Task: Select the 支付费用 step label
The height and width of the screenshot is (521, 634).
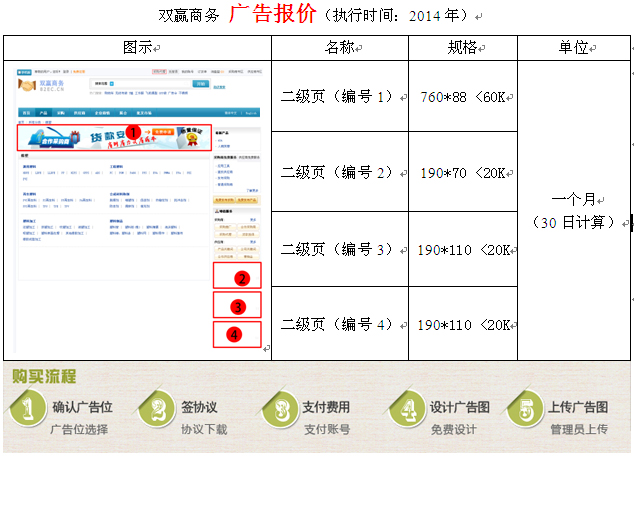Action: coord(326,407)
